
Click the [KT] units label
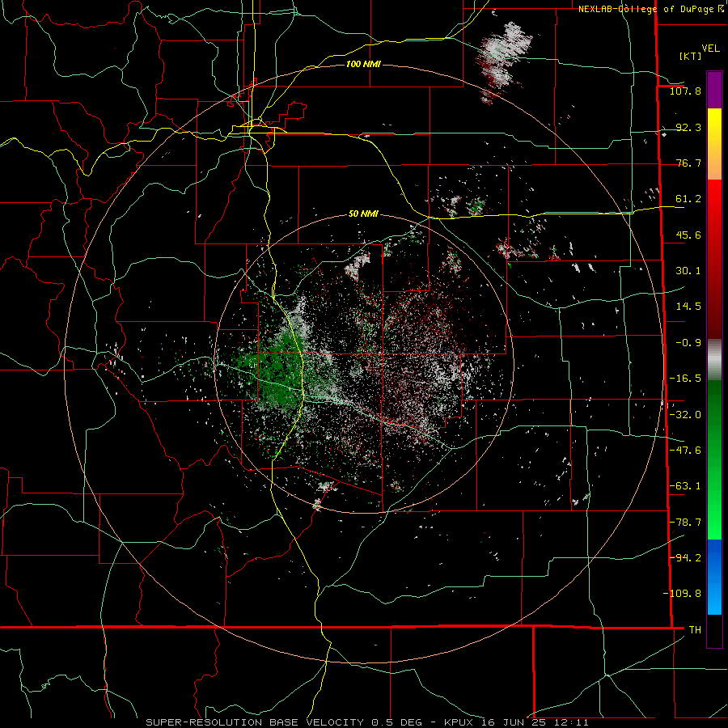click(691, 56)
